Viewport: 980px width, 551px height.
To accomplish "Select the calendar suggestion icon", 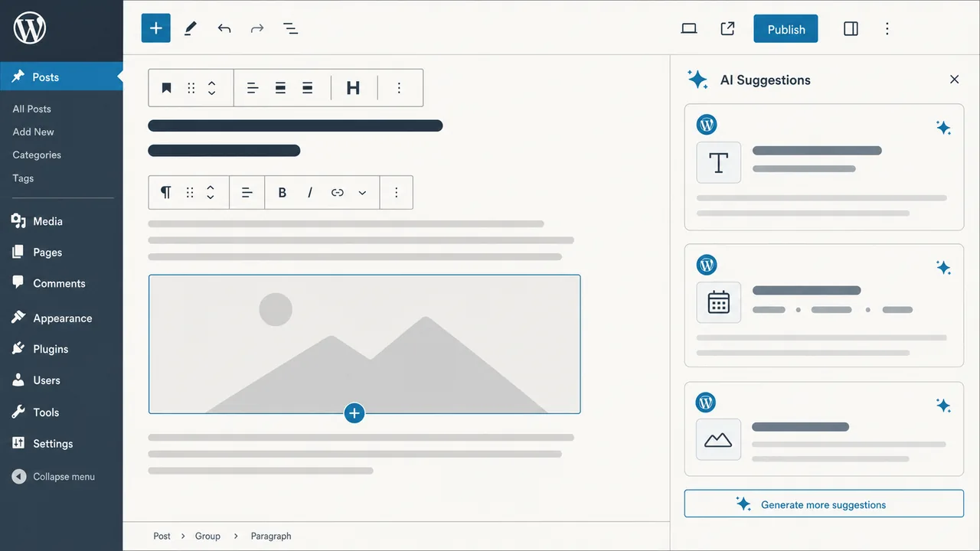I will pyautogui.click(x=719, y=302).
